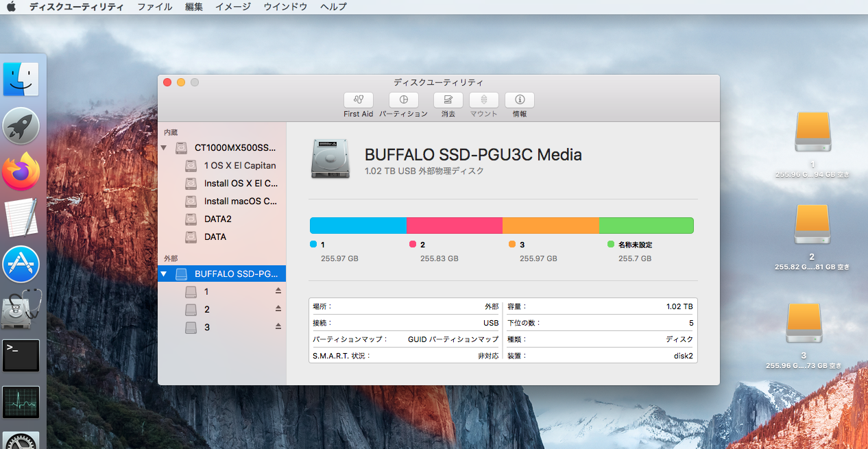Open Terminal from the Dock
The image size is (868, 449).
point(21,355)
